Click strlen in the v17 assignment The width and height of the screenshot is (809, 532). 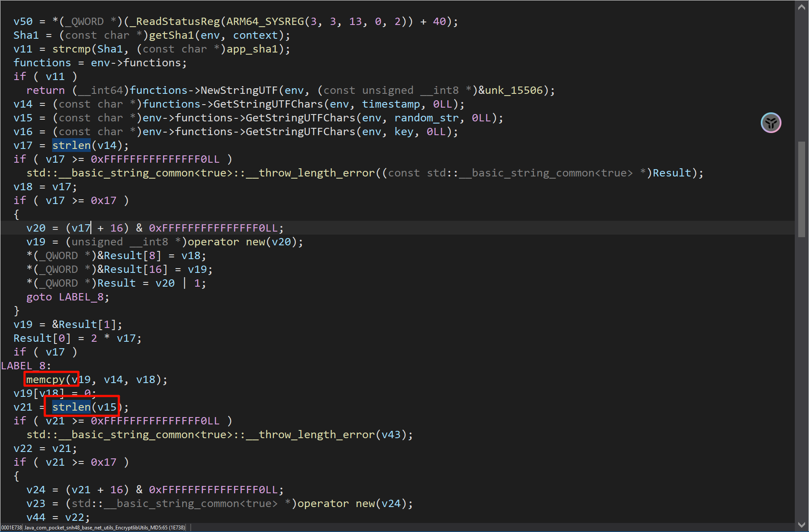tap(71, 145)
